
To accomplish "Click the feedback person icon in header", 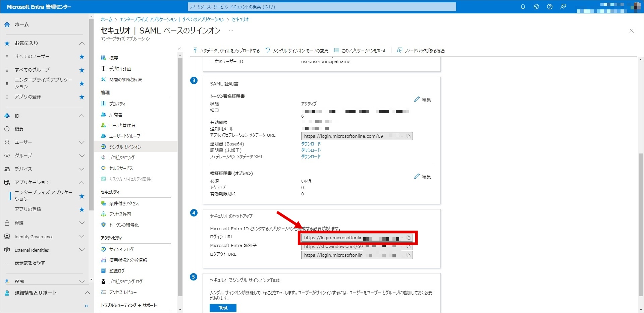I will 563,7.
